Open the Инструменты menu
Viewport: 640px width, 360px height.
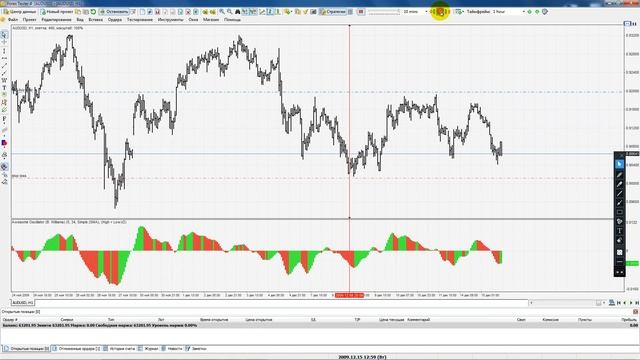[x=171, y=20]
